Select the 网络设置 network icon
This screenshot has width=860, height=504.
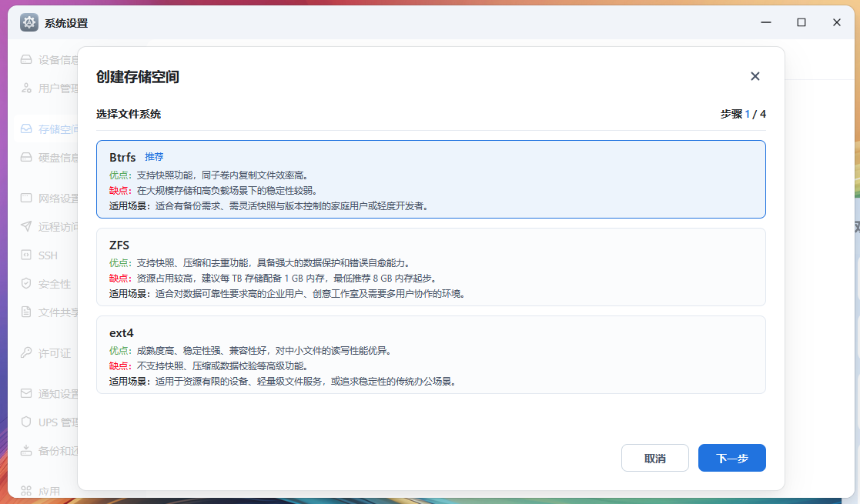28,198
